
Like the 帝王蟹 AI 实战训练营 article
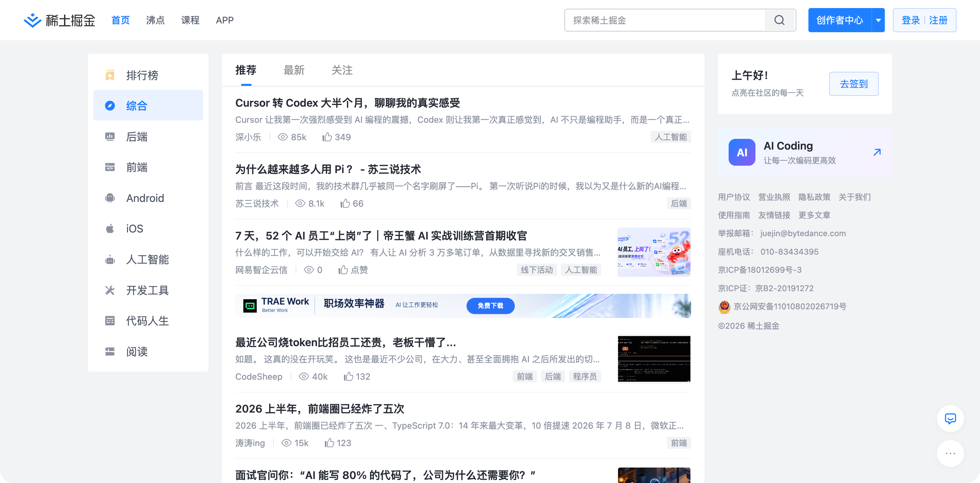343,270
